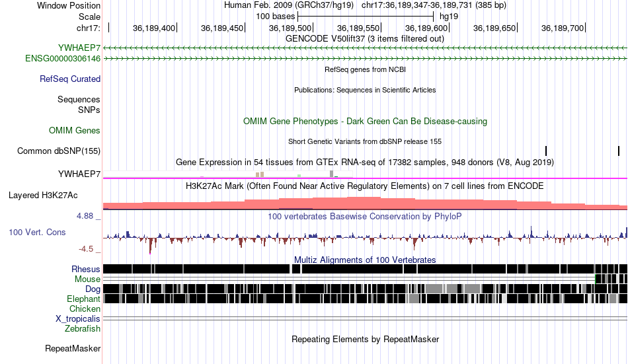Click the Rhesus alignment black bar
Image resolution: width=628 pixels, height=364 pixels.
pyautogui.click(x=365, y=269)
